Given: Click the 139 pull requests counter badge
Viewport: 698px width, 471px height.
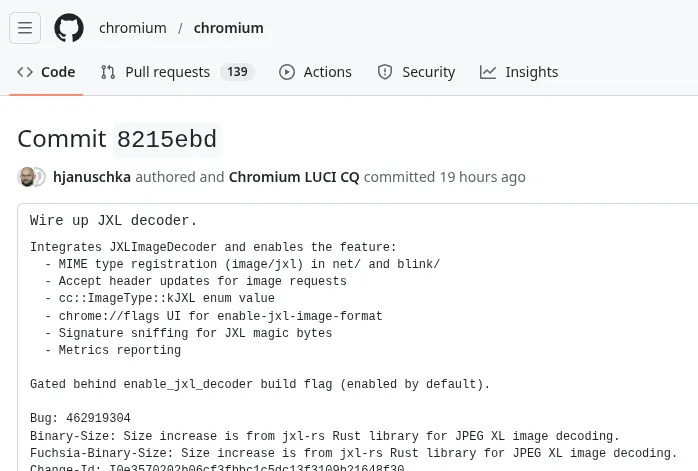Looking at the screenshot, I should point(238,72).
